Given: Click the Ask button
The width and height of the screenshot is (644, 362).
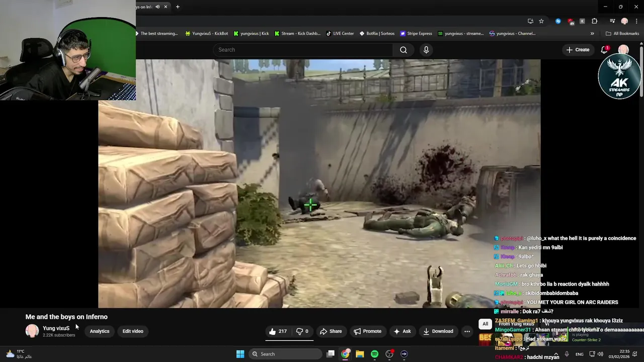Looking at the screenshot, I should 402,331.
